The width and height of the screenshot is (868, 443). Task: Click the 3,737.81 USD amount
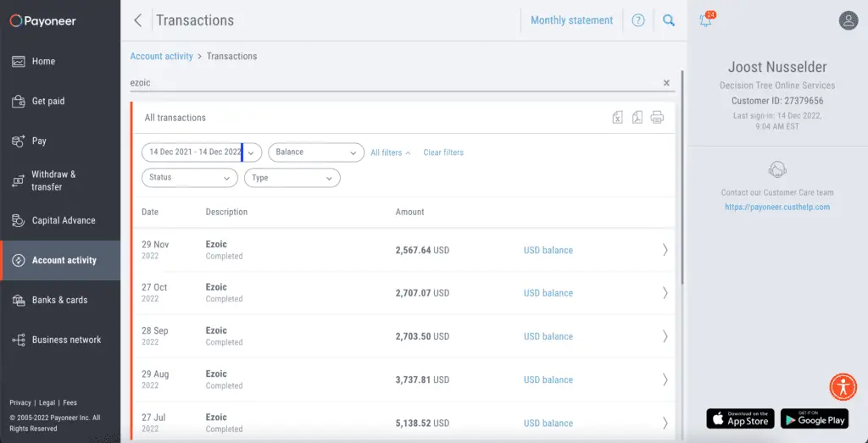click(422, 380)
